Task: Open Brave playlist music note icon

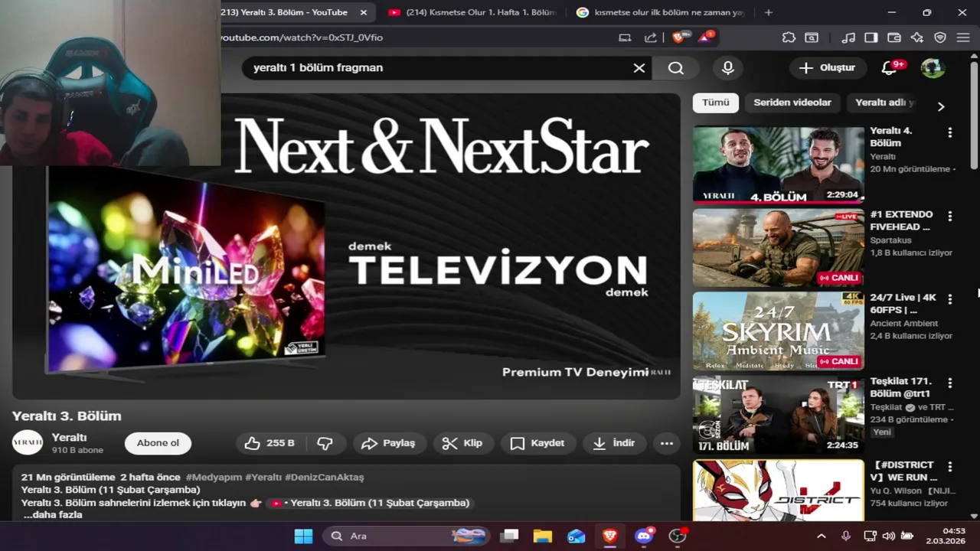Action: tap(848, 37)
